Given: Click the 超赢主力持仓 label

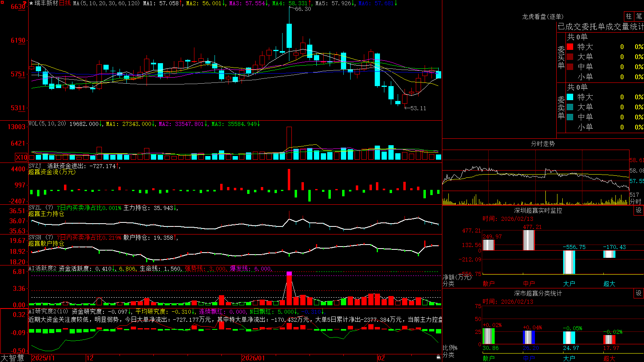Looking at the screenshot, I should [x=46, y=214].
